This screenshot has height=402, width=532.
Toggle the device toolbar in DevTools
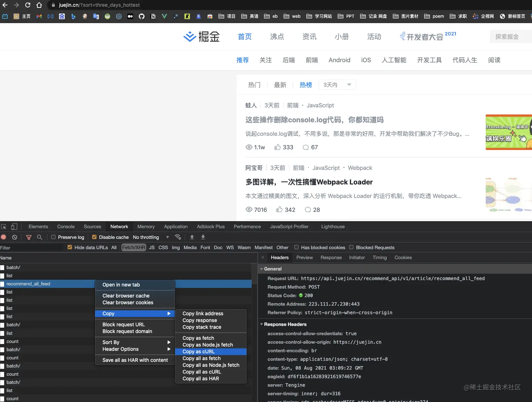click(14, 226)
